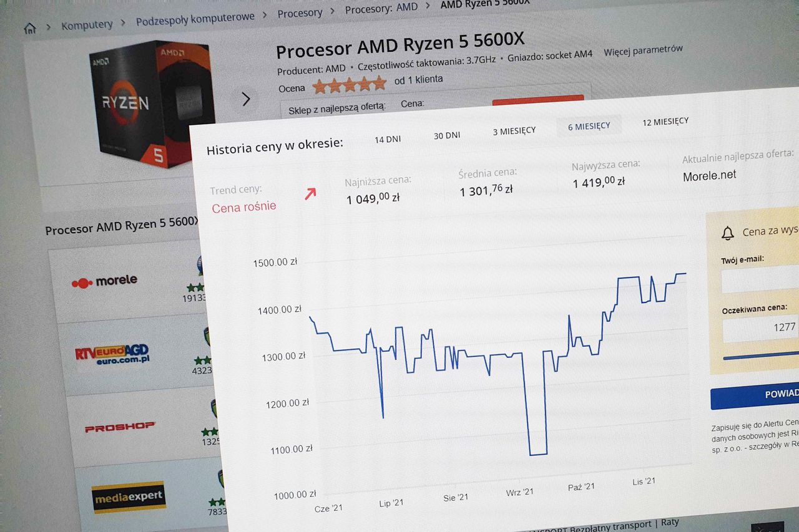The height and width of the screenshot is (532, 799).
Task: Click the Paź '21 axis label
Action: click(581, 486)
